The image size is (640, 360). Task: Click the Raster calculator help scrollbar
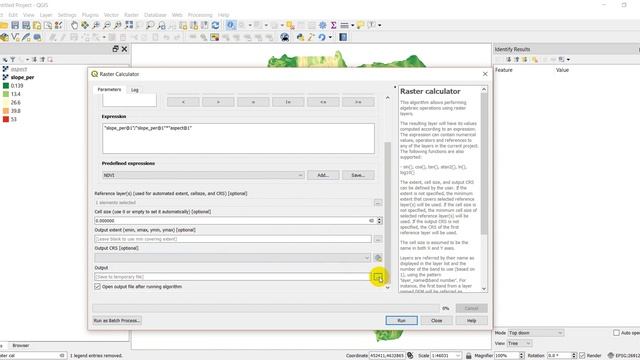pyautogui.click(x=484, y=164)
